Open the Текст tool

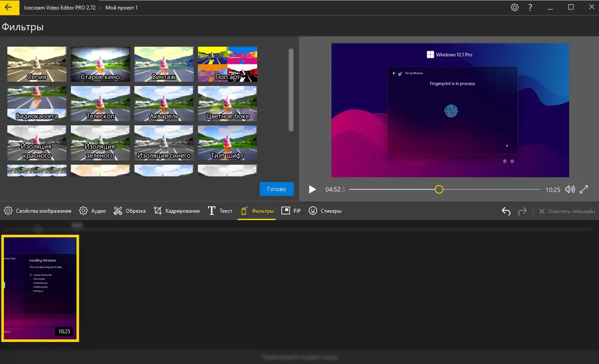click(x=220, y=211)
